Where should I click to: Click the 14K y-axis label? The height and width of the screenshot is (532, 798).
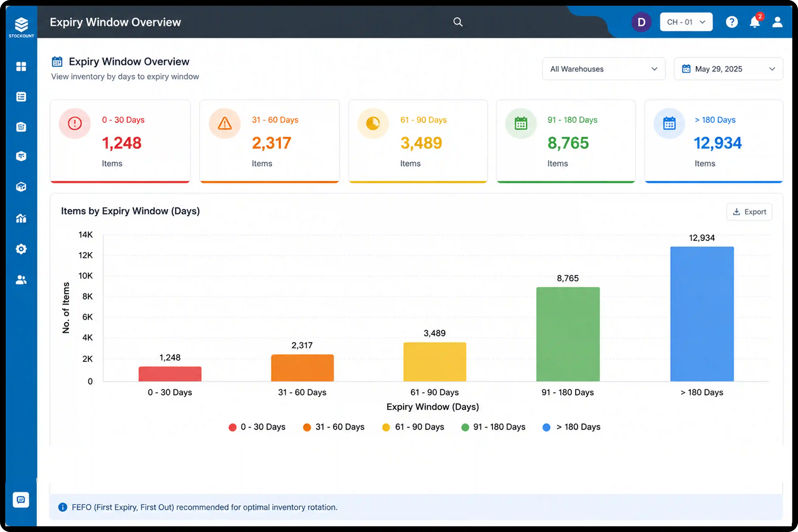(x=86, y=235)
